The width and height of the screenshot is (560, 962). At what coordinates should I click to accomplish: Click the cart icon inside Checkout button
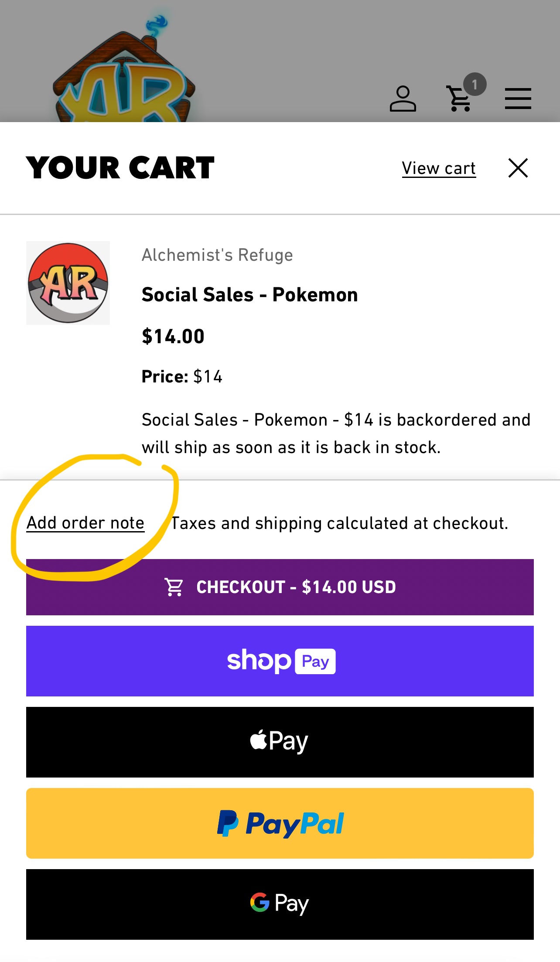[174, 587]
